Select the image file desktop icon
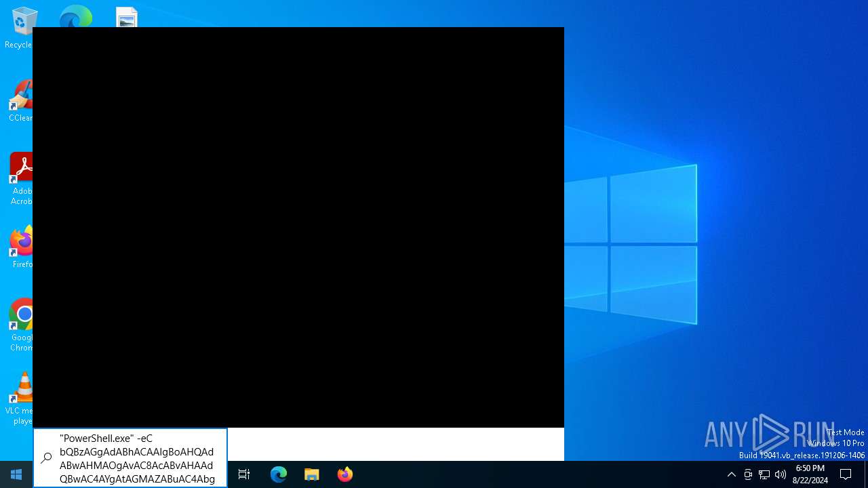 [127, 17]
